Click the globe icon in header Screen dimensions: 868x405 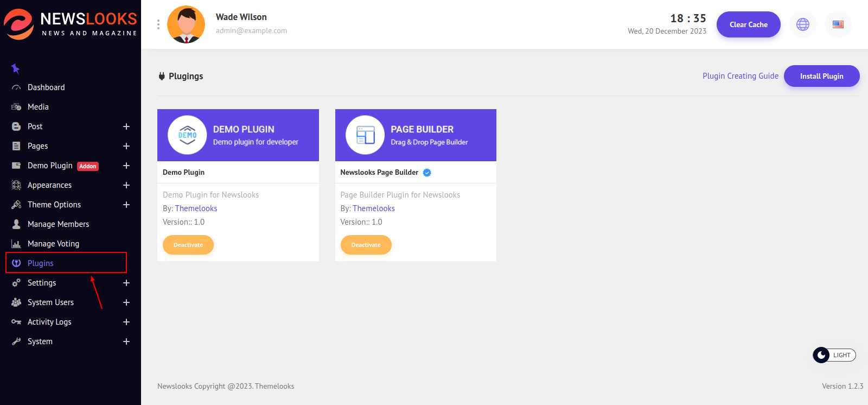tap(802, 24)
